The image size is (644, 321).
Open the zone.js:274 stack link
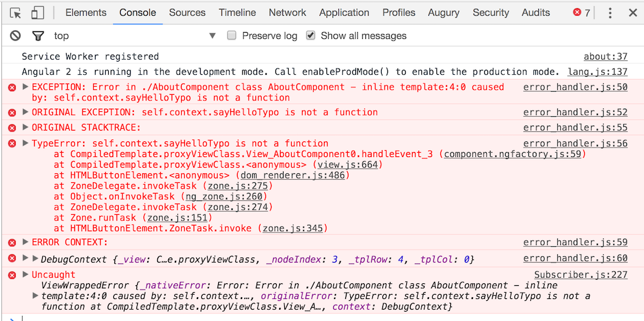pos(237,207)
